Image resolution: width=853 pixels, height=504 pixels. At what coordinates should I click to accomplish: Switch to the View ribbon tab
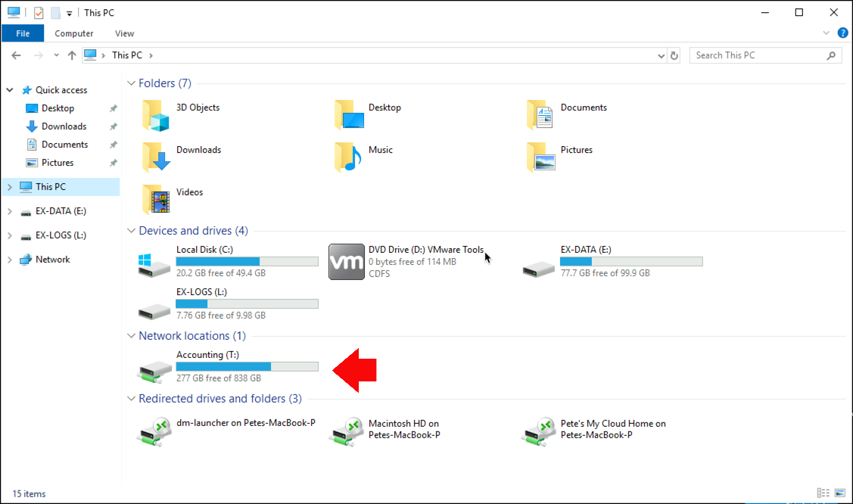pyautogui.click(x=124, y=33)
